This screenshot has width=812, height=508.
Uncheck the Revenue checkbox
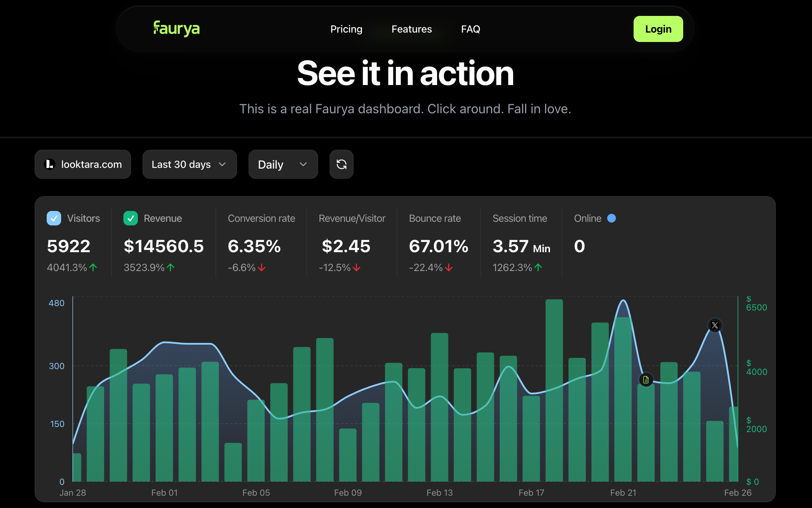pyautogui.click(x=131, y=218)
